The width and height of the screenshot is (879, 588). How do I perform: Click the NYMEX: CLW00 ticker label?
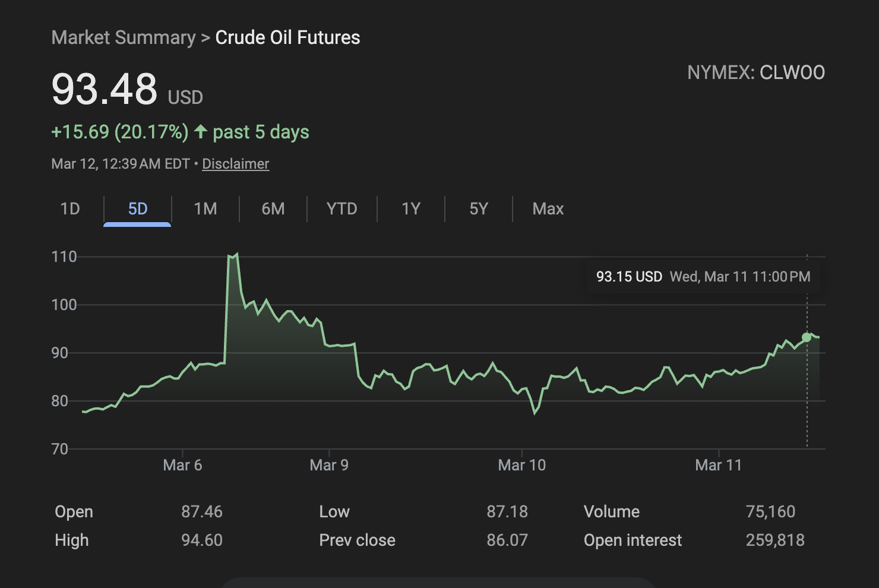tap(755, 72)
